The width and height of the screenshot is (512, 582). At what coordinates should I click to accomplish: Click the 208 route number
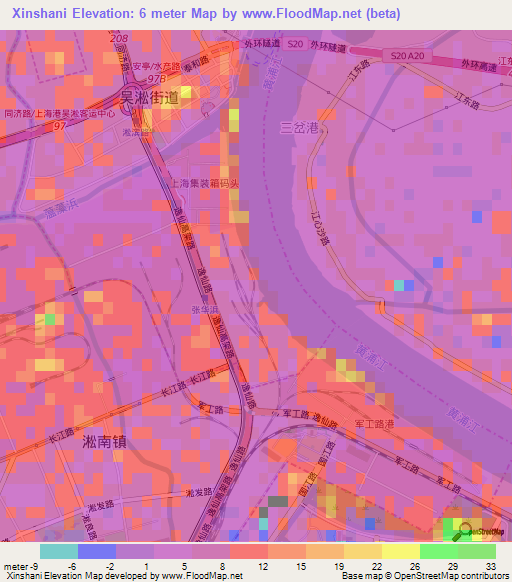click(x=119, y=38)
